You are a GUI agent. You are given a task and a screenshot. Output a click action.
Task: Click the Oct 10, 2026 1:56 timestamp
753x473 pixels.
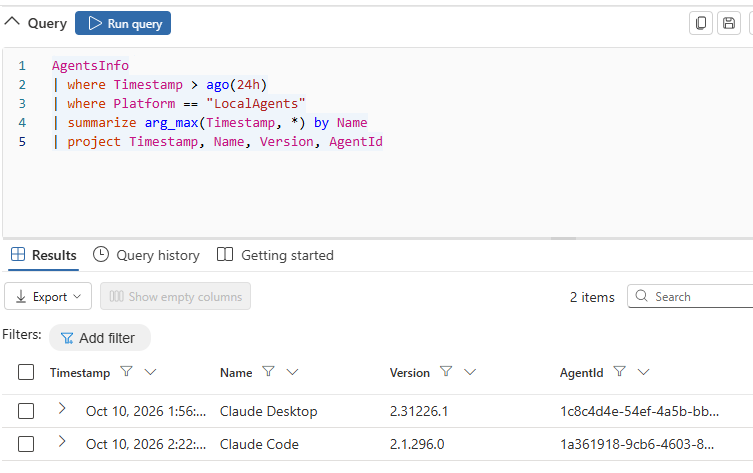point(146,412)
